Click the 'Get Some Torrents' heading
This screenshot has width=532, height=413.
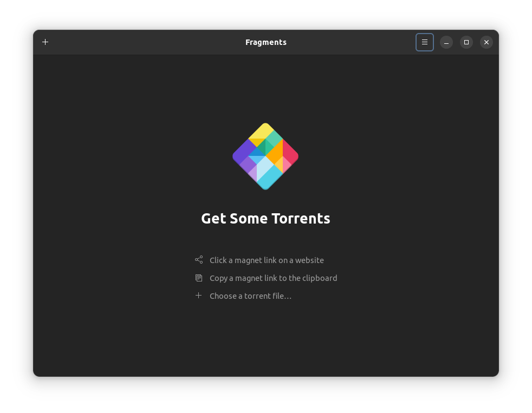pos(265,218)
